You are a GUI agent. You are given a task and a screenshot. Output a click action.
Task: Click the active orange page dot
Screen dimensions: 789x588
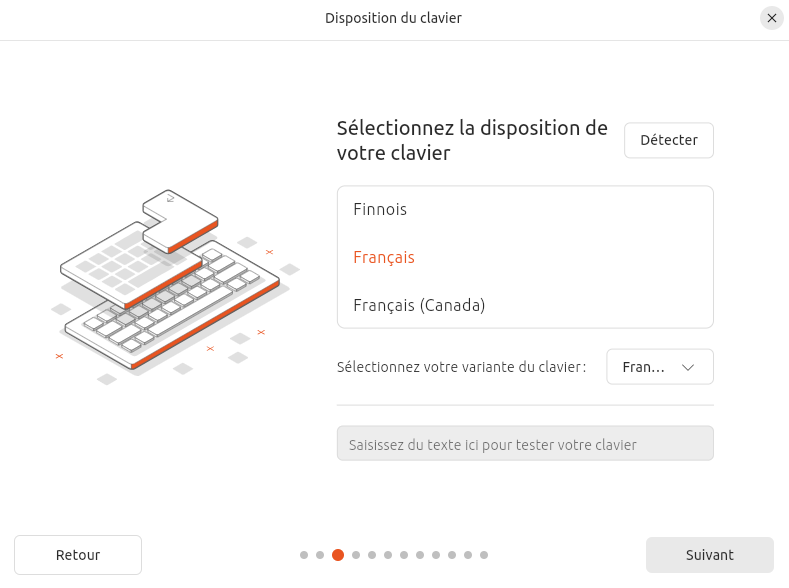click(338, 555)
